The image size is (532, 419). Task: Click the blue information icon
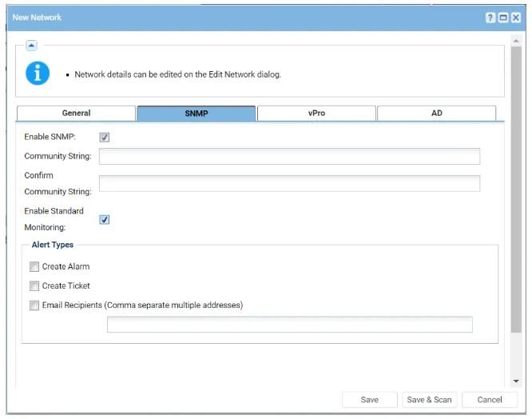point(37,74)
